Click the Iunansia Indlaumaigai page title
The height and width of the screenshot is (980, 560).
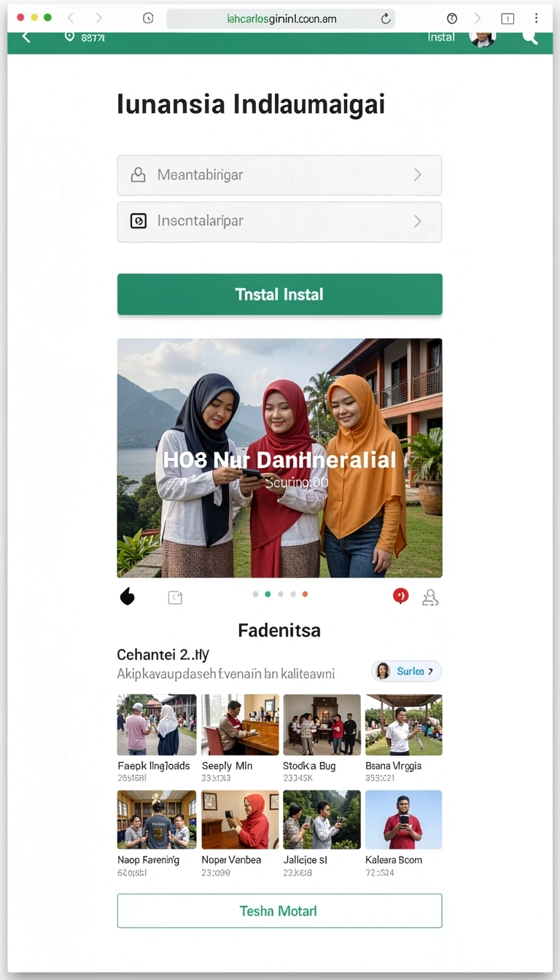[x=250, y=104]
